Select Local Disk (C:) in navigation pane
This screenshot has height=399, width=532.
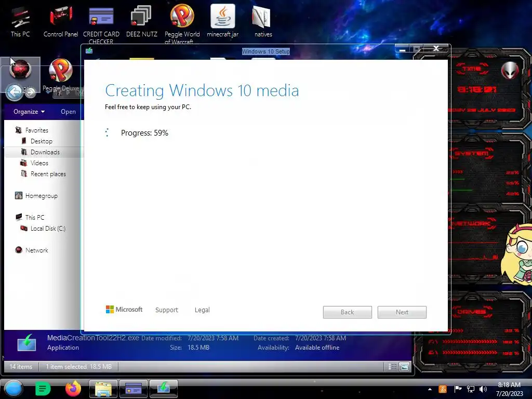(x=48, y=229)
